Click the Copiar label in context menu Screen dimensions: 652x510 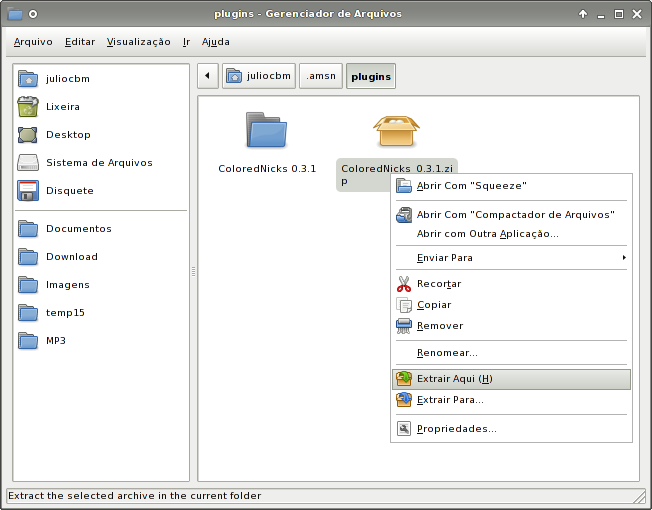coord(434,305)
